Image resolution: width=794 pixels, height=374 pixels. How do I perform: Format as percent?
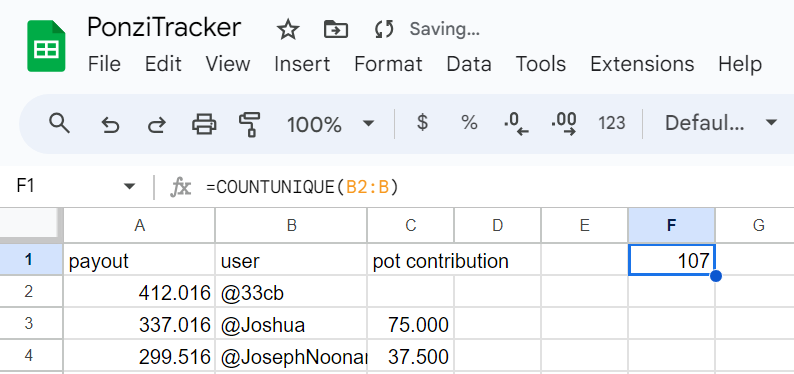click(469, 123)
